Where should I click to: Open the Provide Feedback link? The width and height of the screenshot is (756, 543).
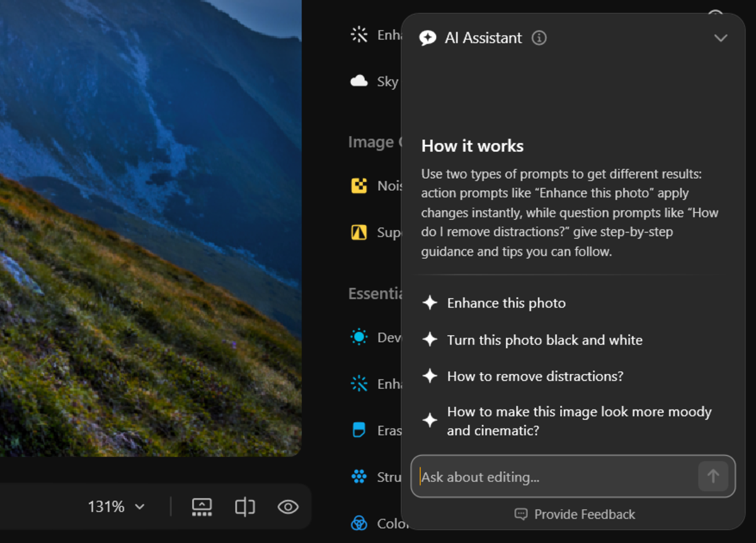click(575, 515)
